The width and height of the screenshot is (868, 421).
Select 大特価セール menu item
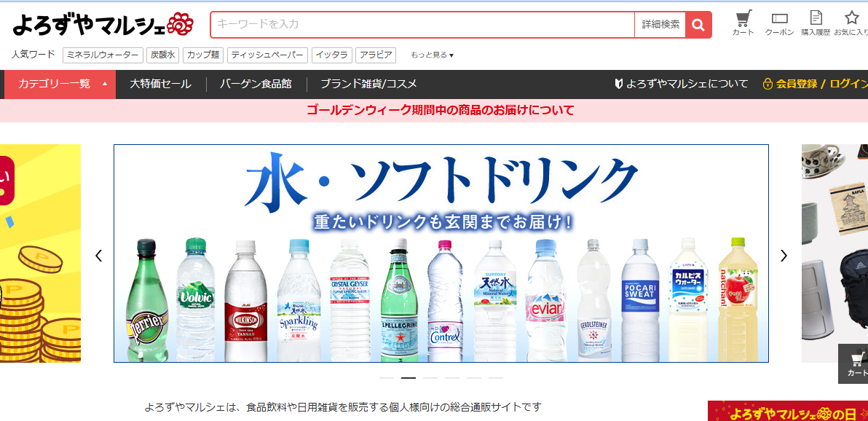click(160, 84)
